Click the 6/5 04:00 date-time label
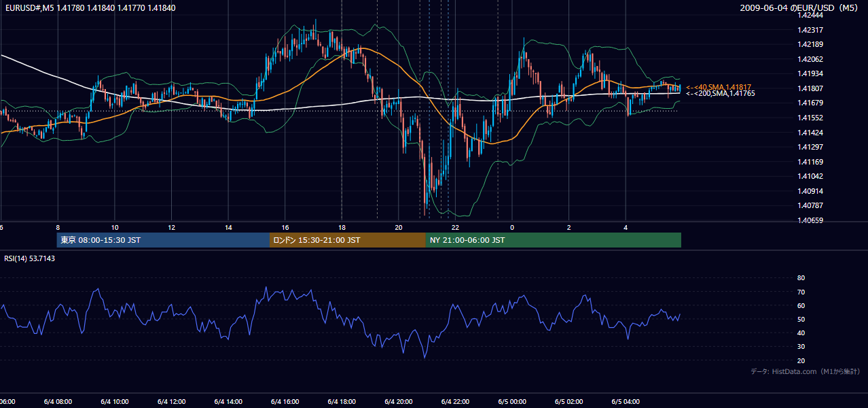 (x=626, y=401)
